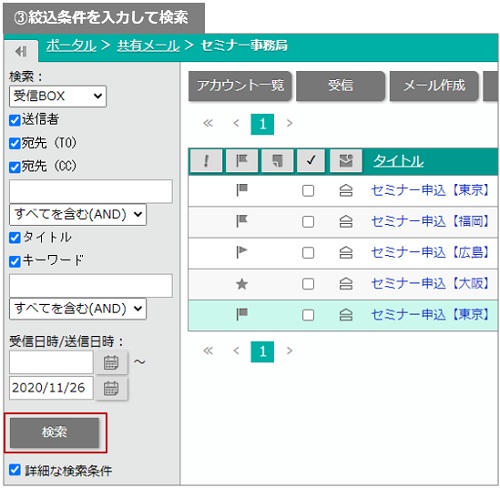The height and width of the screenshot is (488, 500).
Task: Select checkbox for セミナー申込【大阪】 mail
Action: (308, 284)
